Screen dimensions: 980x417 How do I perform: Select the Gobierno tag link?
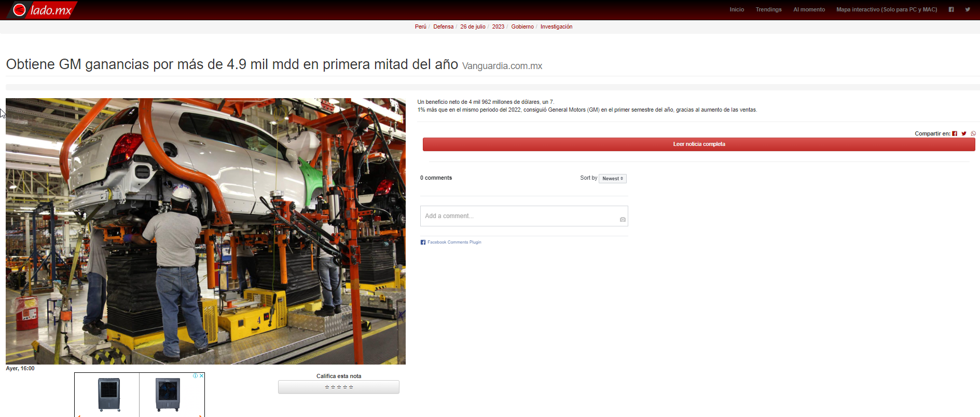[x=522, y=26]
